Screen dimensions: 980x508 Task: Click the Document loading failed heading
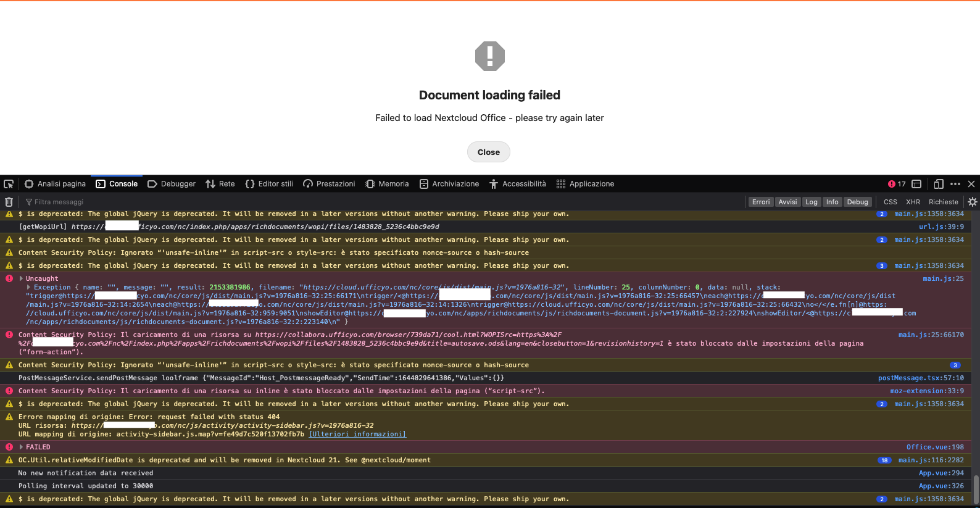coord(489,95)
